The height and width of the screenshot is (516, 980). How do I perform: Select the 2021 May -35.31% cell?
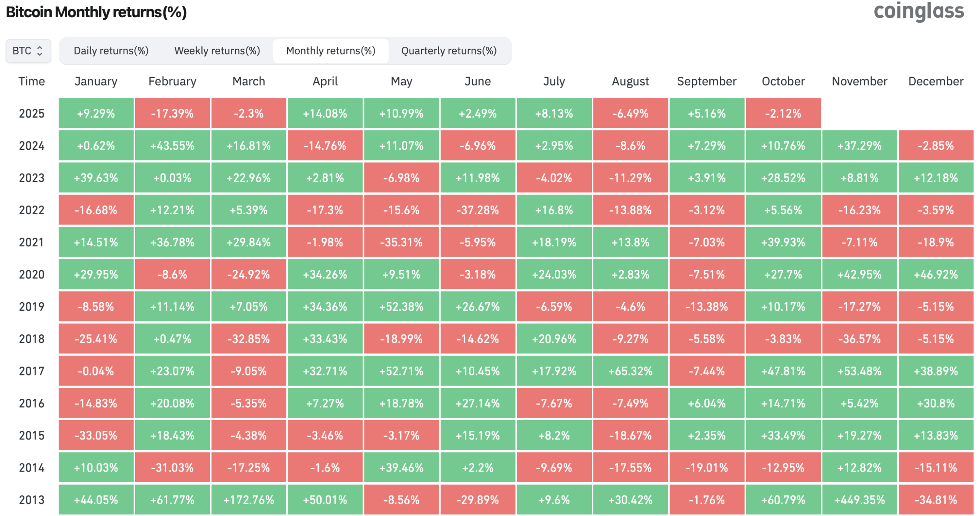(x=401, y=242)
